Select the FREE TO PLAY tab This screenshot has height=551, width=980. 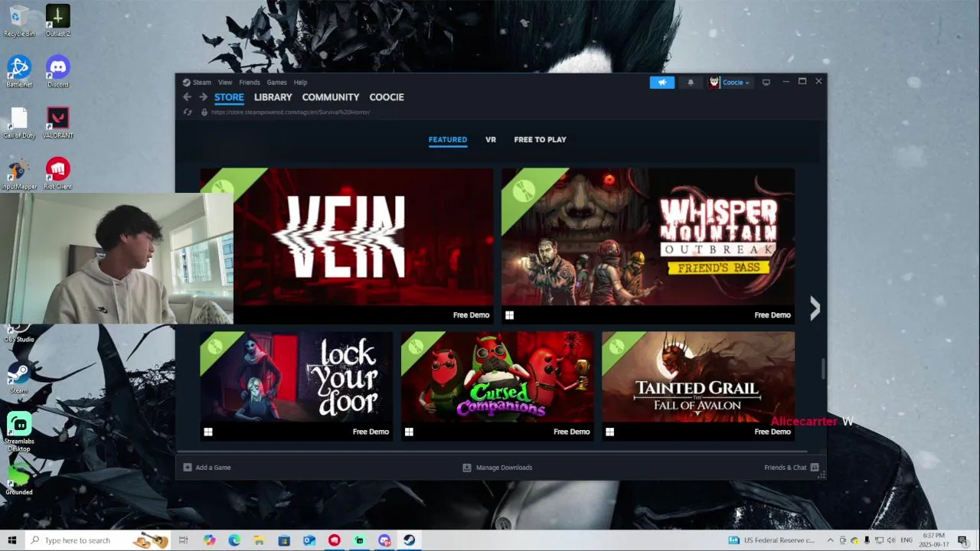coord(541,139)
